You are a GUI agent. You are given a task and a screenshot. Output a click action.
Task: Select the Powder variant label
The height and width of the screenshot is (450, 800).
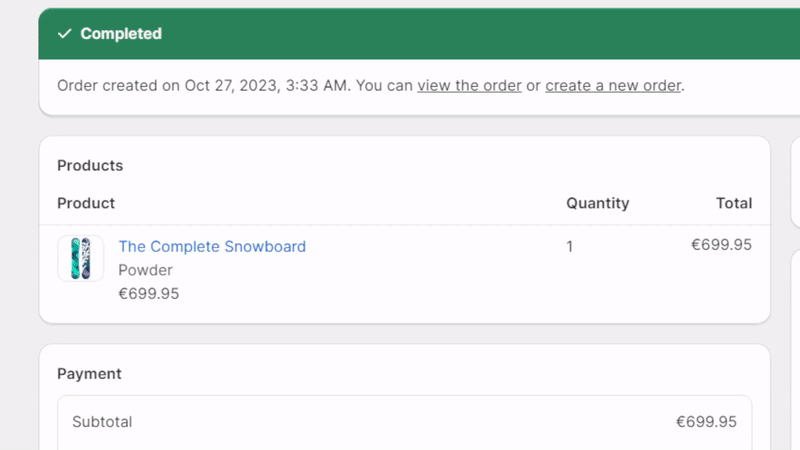pyautogui.click(x=145, y=270)
